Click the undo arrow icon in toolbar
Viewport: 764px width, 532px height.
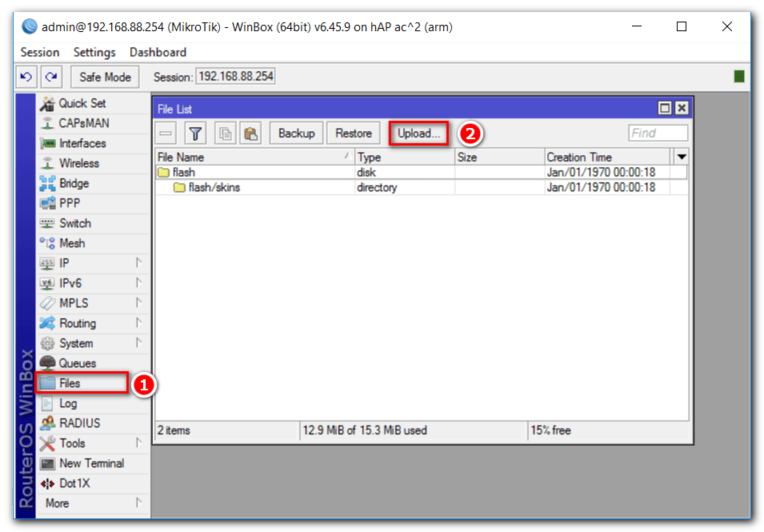pyautogui.click(x=26, y=77)
